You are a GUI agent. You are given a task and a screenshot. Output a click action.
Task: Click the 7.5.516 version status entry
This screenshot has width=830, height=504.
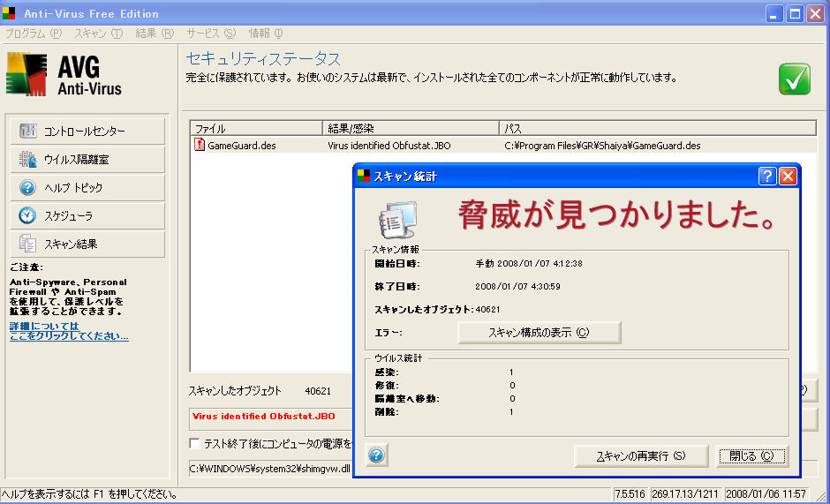coord(630,494)
